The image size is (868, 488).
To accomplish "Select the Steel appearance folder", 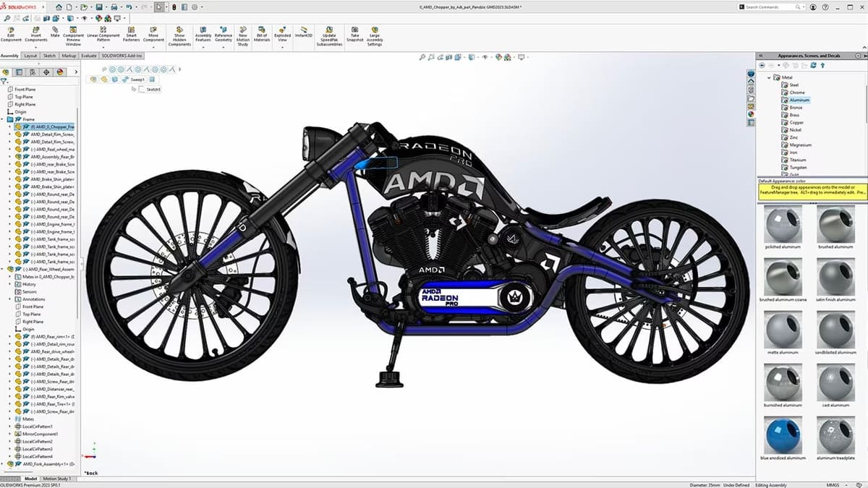I will [789, 85].
